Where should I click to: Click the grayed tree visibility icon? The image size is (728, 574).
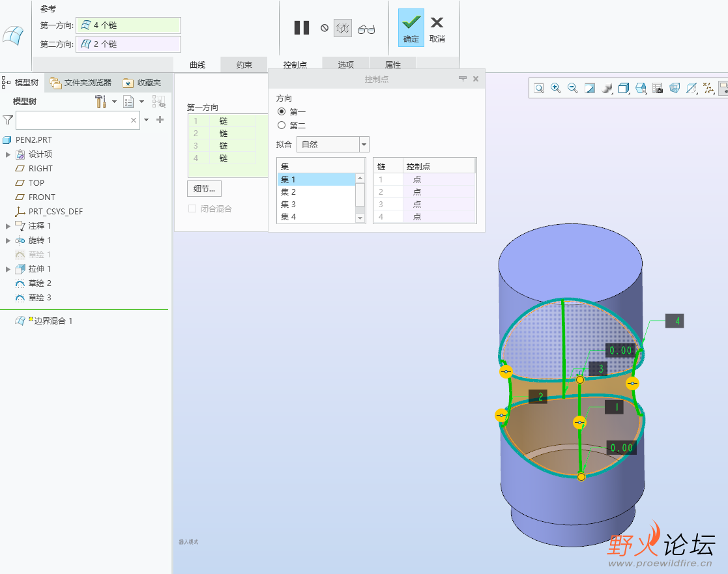[159, 102]
